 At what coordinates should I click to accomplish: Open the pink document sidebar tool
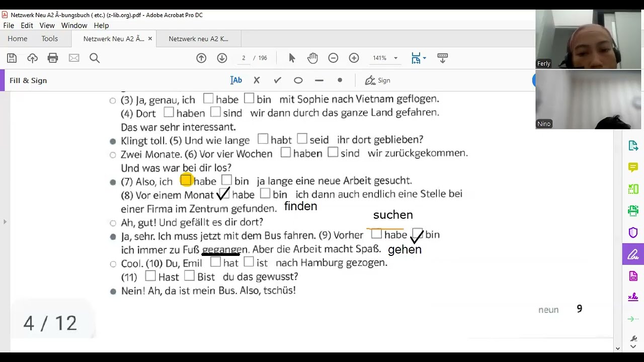(633, 276)
